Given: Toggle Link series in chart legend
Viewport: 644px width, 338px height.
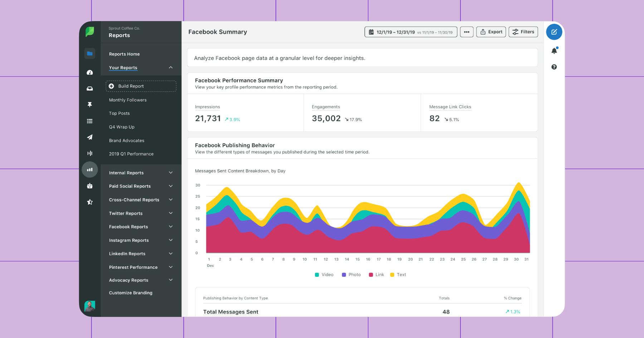Looking at the screenshot, I should [x=376, y=275].
